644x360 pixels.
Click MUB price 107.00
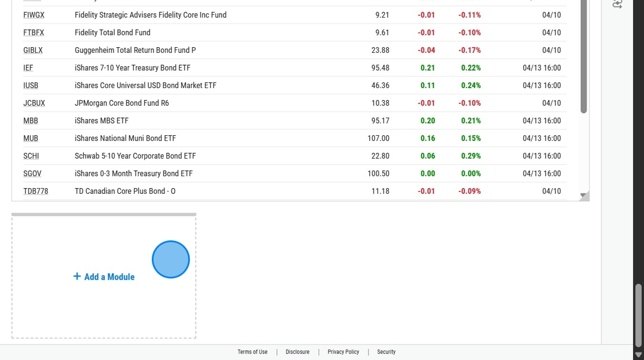click(x=378, y=139)
